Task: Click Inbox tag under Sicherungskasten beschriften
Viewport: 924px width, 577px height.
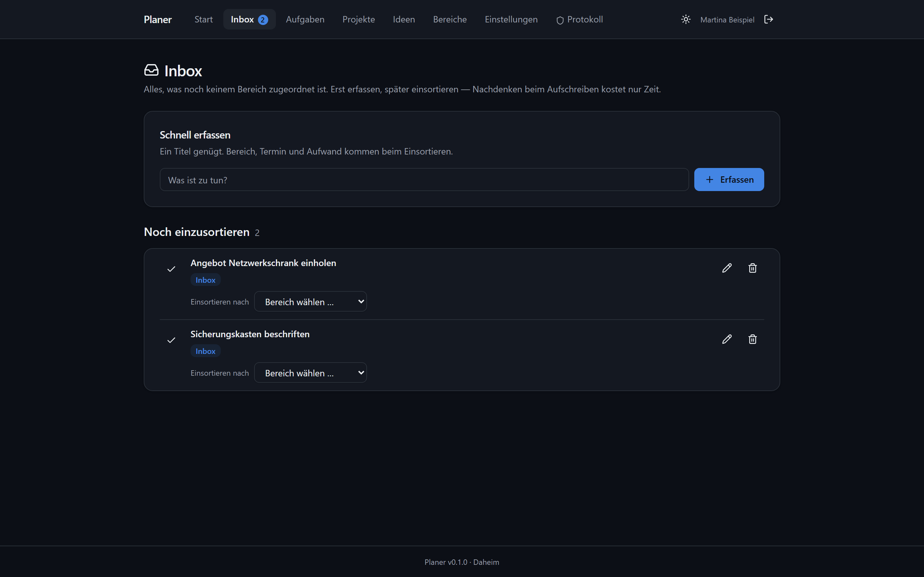Action: click(205, 351)
